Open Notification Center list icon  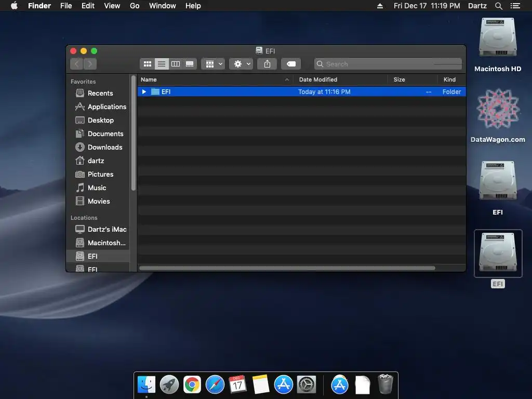[x=515, y=6]
